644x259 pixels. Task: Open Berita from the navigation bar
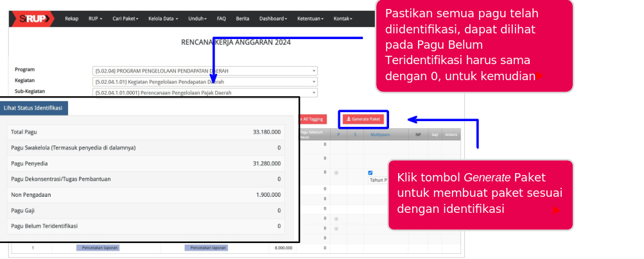click(243, 19)
